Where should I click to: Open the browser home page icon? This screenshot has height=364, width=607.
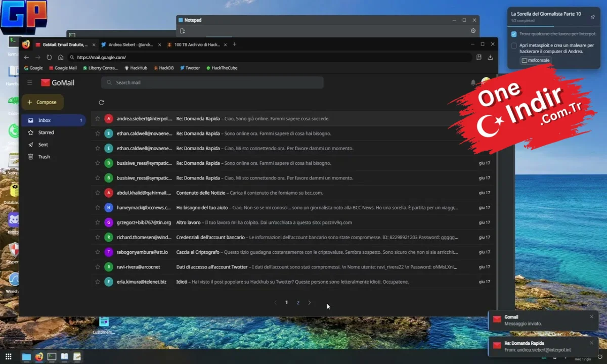[x=61, y=57]
